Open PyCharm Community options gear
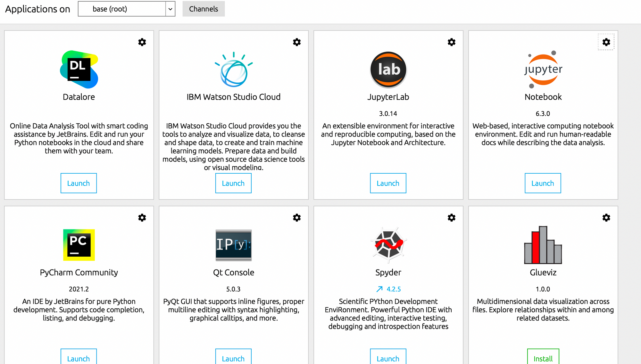Screen dimensions: 641x364 142,218
